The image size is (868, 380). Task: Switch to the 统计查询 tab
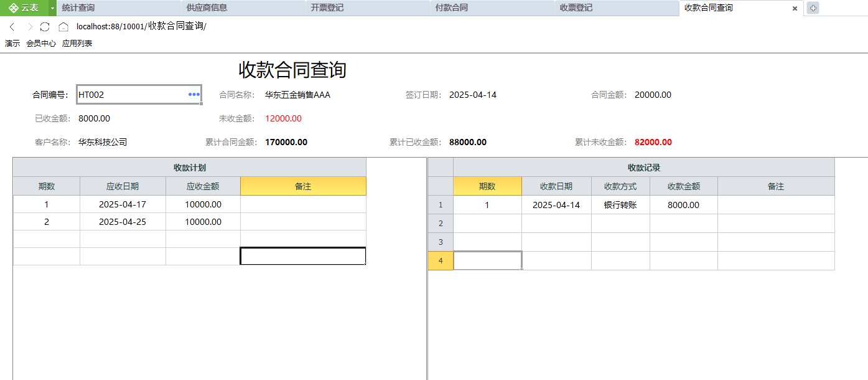point(119,8)
